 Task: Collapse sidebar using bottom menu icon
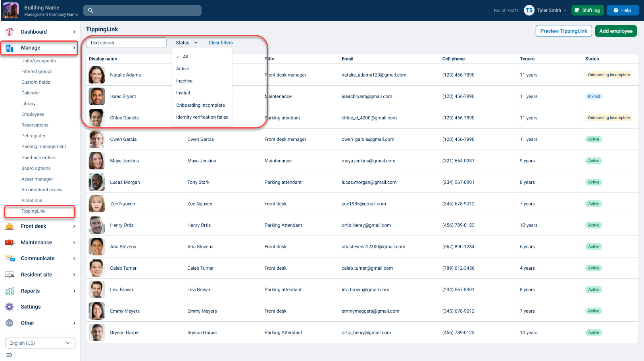point(9,355)
